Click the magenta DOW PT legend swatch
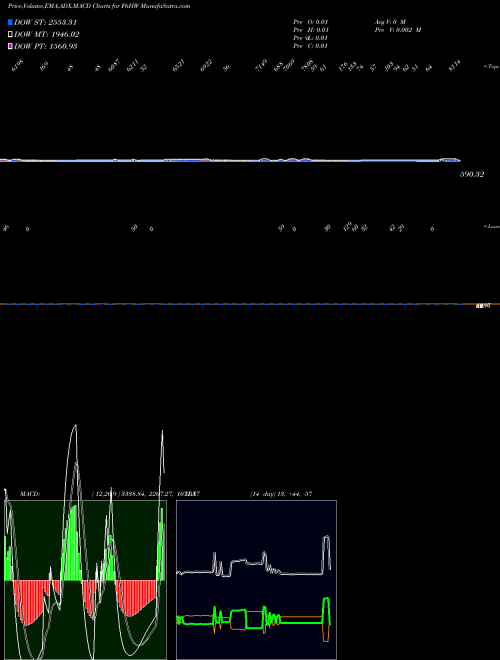Viewport: 500px width, 660px height. (10, 46)
